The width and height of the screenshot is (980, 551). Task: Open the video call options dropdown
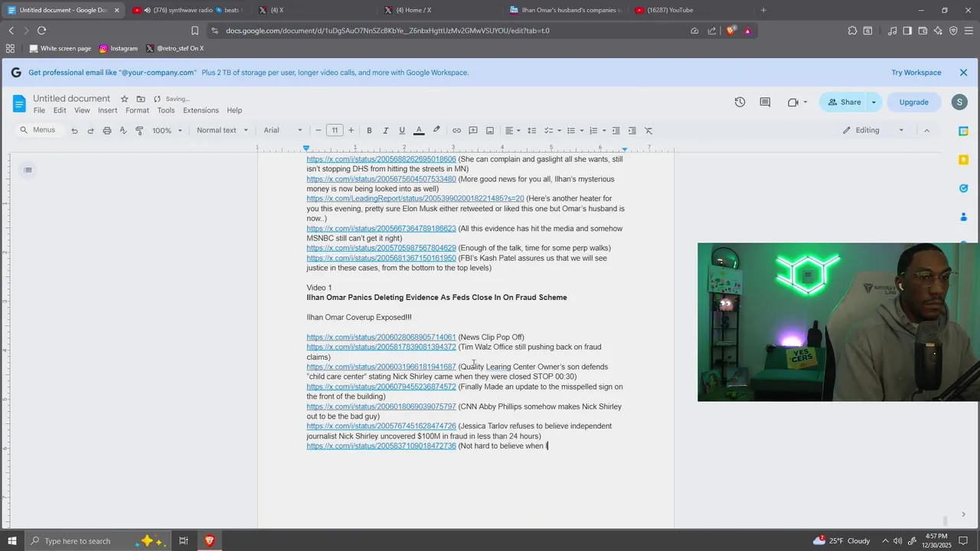coord(805,102)
